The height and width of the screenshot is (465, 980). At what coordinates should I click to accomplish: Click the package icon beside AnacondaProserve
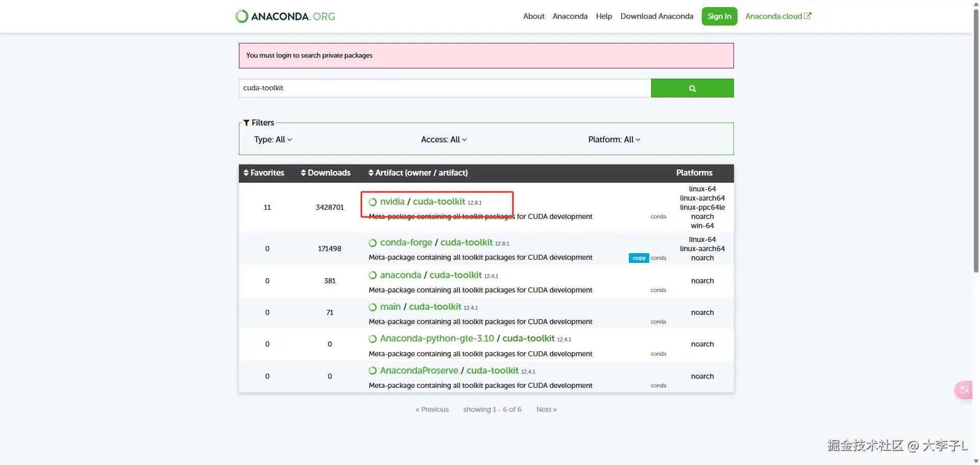[373, 371]
